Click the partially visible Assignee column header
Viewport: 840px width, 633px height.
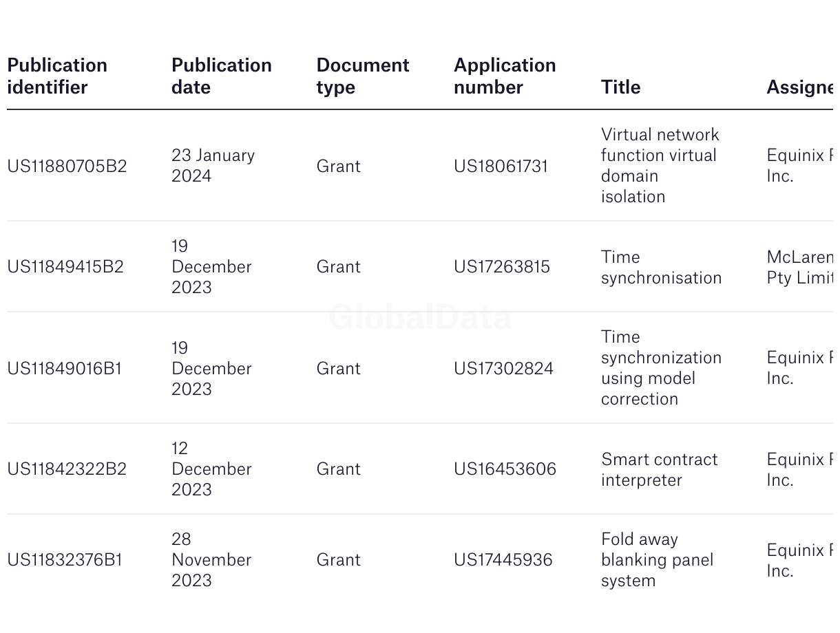pyautogui.click(x=799, y=87)
